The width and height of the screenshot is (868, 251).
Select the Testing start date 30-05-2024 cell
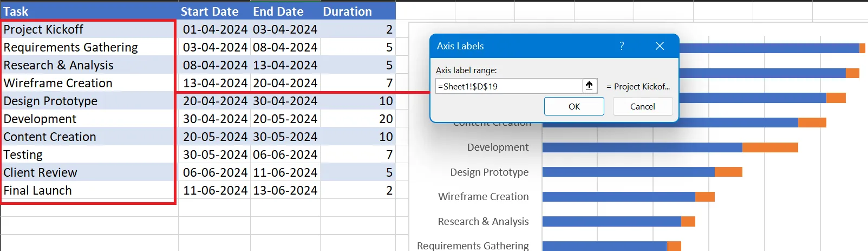[214, 155]
